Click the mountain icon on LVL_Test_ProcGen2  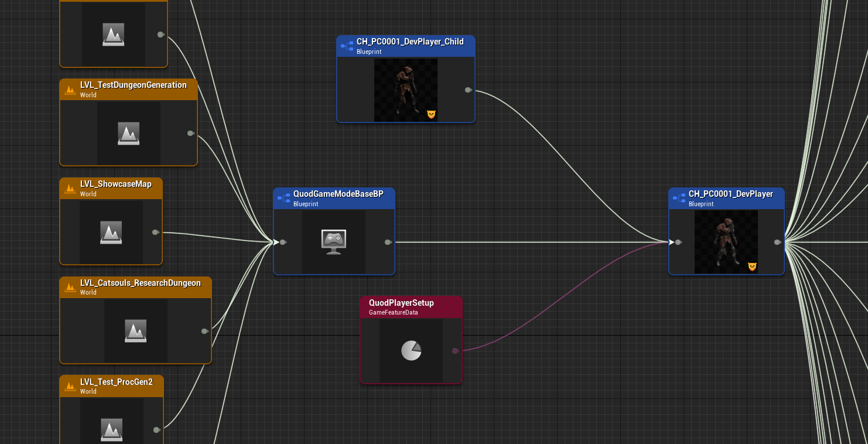111,429
